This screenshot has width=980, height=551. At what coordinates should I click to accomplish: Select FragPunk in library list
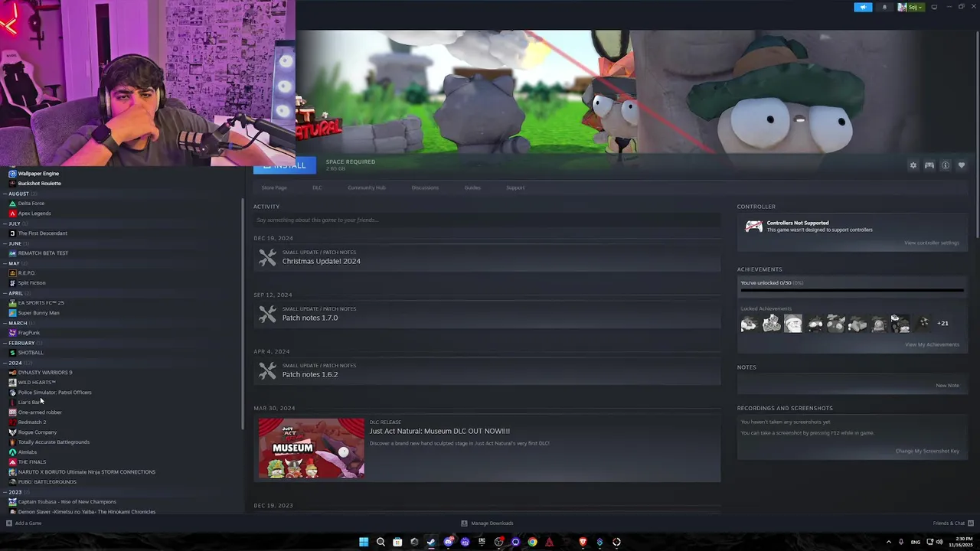pyautogui.click(x=28, y=333)
